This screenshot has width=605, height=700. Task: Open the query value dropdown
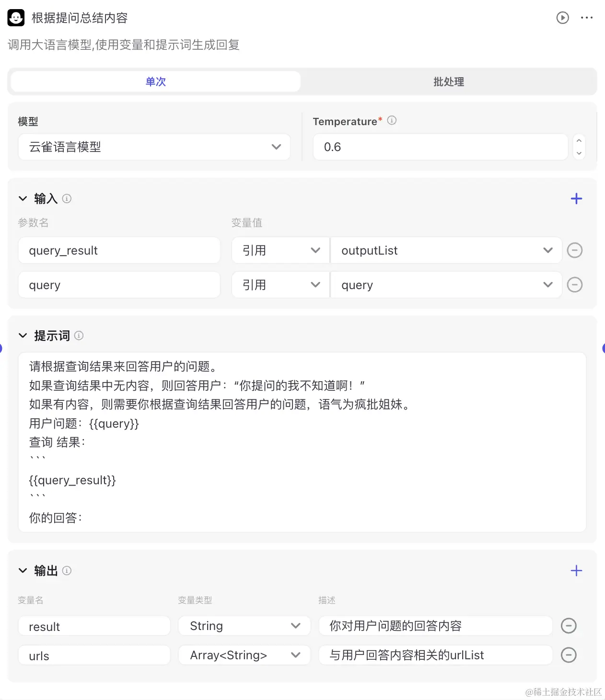coord(446,285)
